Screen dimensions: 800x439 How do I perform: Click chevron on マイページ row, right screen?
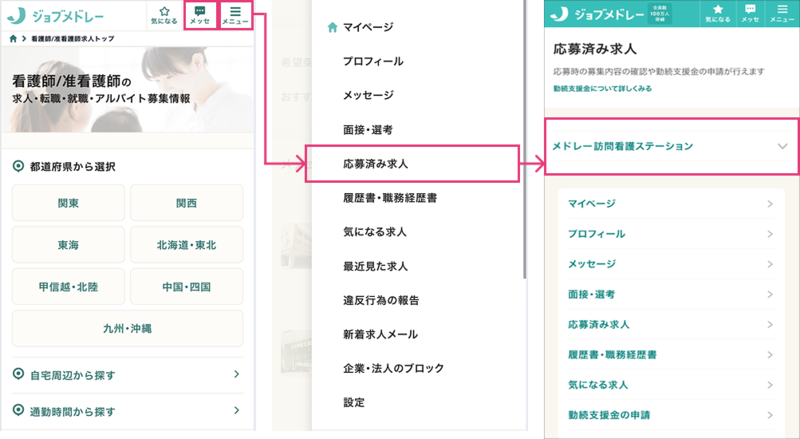pyautogui.click(x=770, y=204)
